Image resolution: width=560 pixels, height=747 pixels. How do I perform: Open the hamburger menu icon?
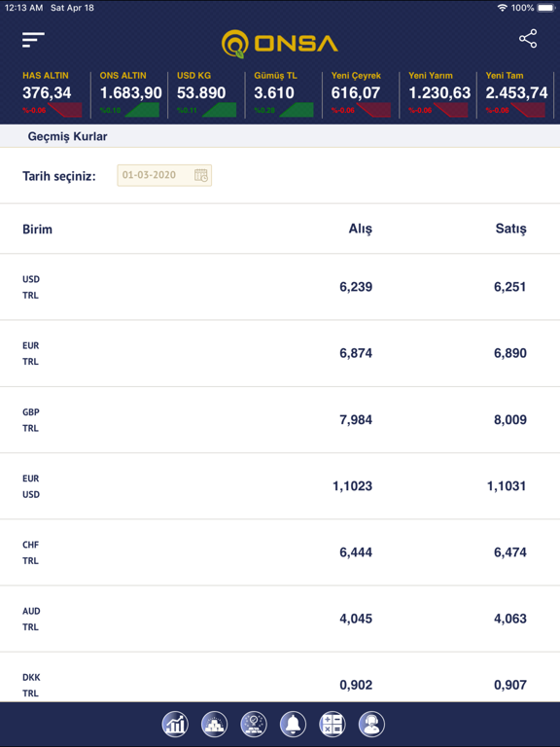[x=33, y=40]
